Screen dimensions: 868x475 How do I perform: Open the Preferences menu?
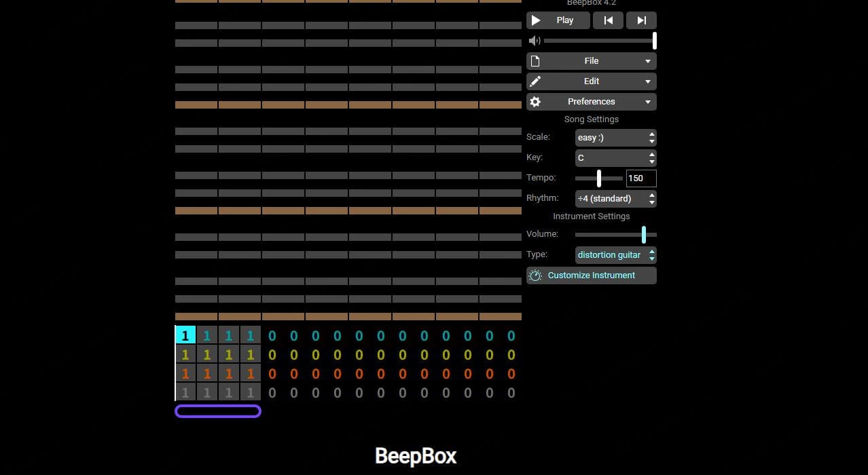[592, 102]
